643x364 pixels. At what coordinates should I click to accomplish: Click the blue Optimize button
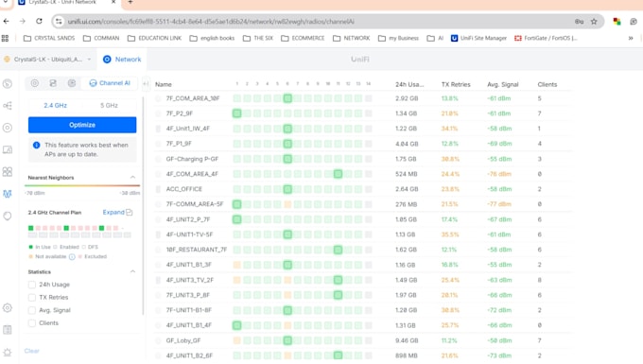coord(82,125)
